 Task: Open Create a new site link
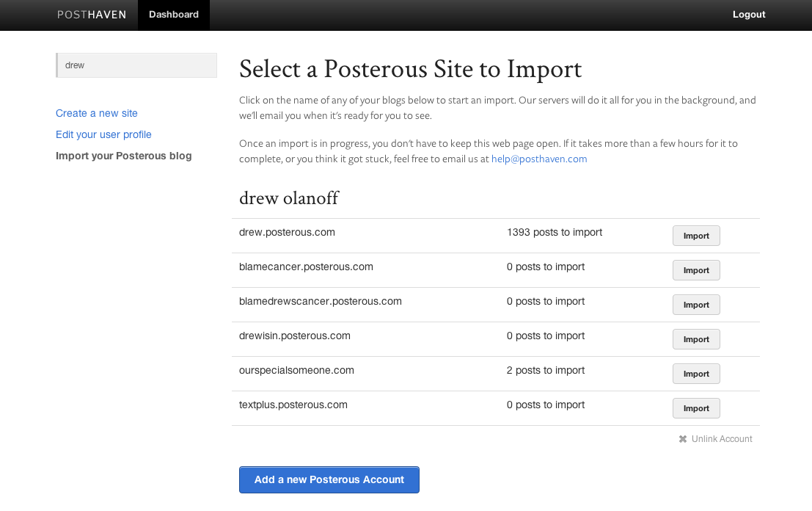97,113
